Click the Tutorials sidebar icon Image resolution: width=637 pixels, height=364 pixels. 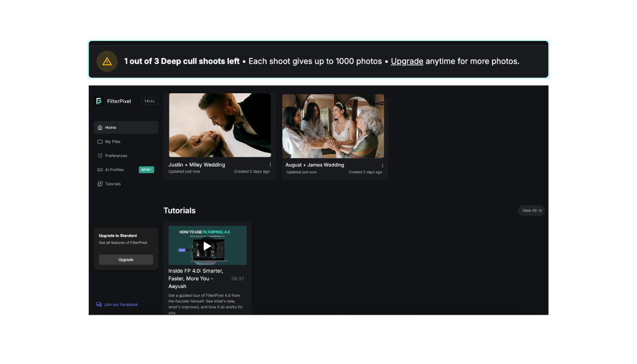pyautogui.click(x=100, y=184)
